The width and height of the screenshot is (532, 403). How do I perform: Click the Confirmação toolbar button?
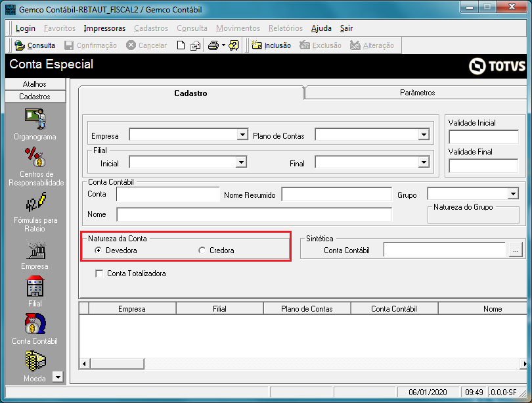tap(91, 45)
